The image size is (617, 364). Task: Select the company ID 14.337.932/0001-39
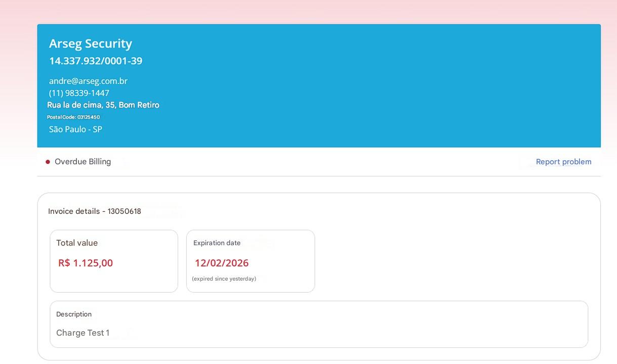pyautogui.click(x=95, y=61)
